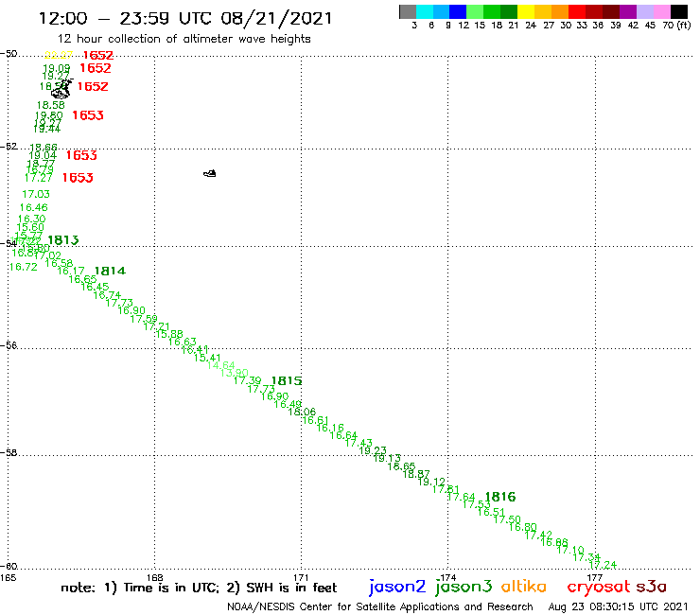
Task: Click the jason3 satellite legend label
Action: tap(464, 587)
